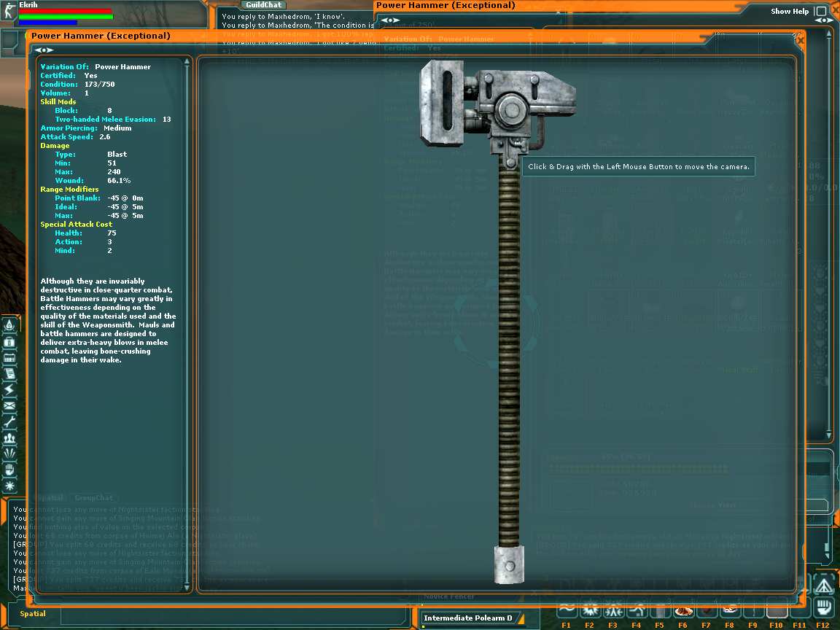Click the open hand icon in left menu

[9, 470]
